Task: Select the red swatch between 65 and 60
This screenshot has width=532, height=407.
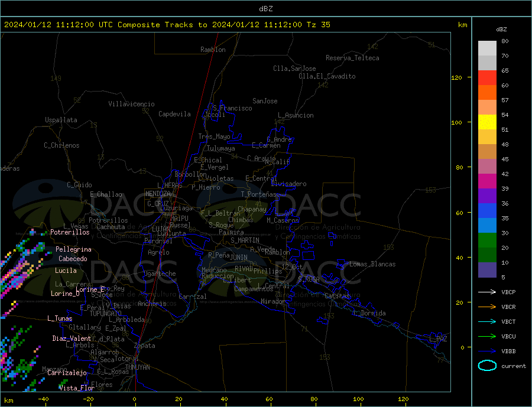Action: 487,77
